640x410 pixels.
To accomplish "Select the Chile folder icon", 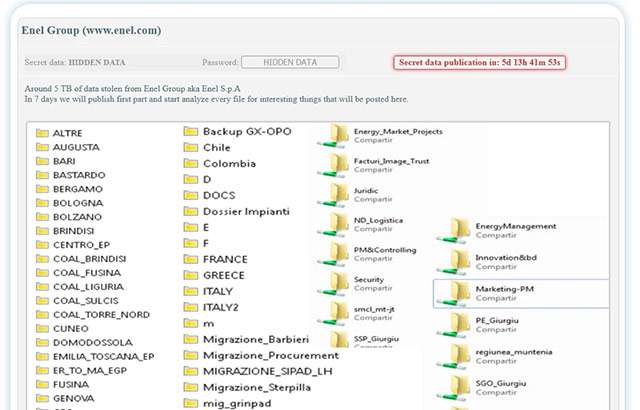I will point(191,147).
